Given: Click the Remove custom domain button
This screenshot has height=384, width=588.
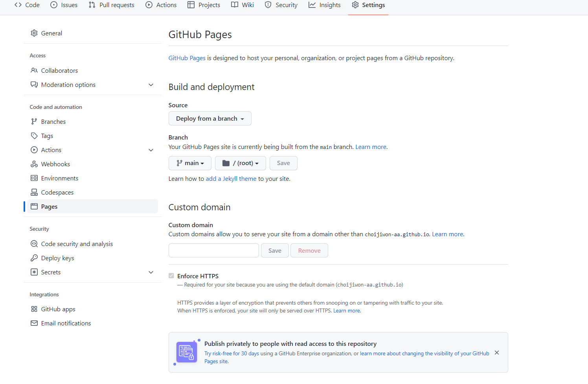Looking at the screenshot, I should point(309,250).
